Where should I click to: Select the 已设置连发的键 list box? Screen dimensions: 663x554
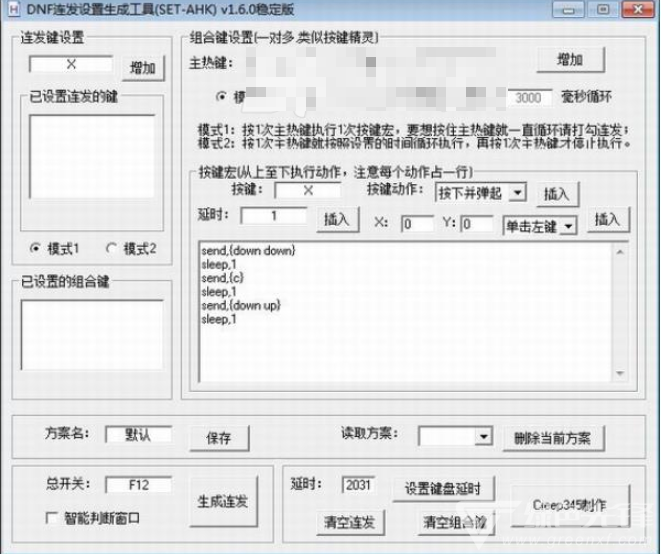[92, 156]
